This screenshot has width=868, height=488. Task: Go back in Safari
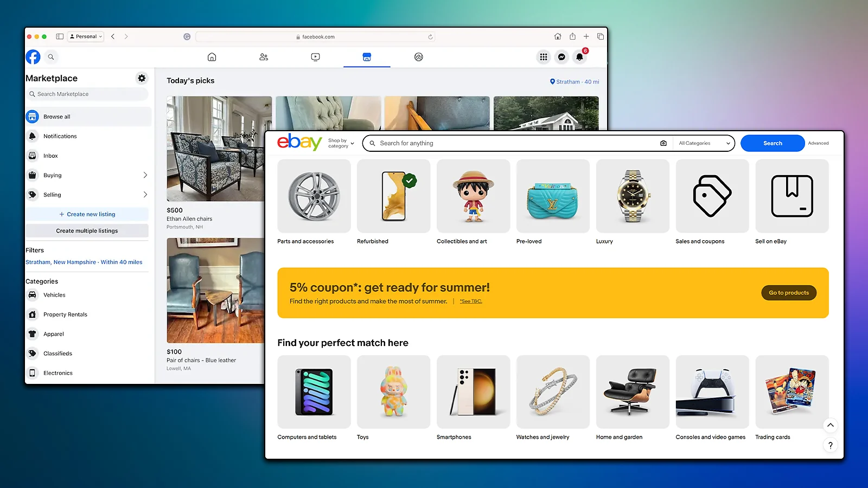(113, 36)
